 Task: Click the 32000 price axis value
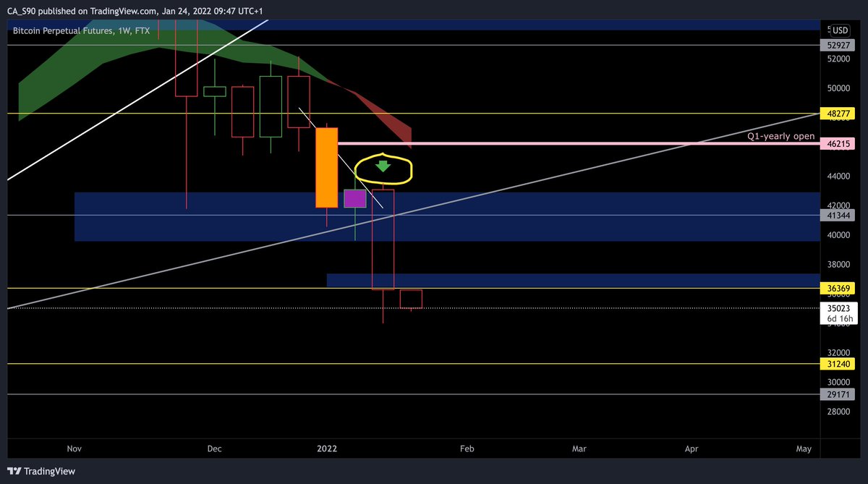click(x=840, y=352)
